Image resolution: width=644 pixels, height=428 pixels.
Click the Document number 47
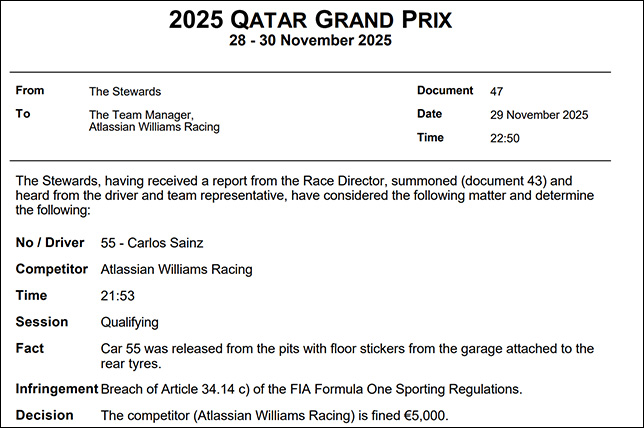point(497,91)
